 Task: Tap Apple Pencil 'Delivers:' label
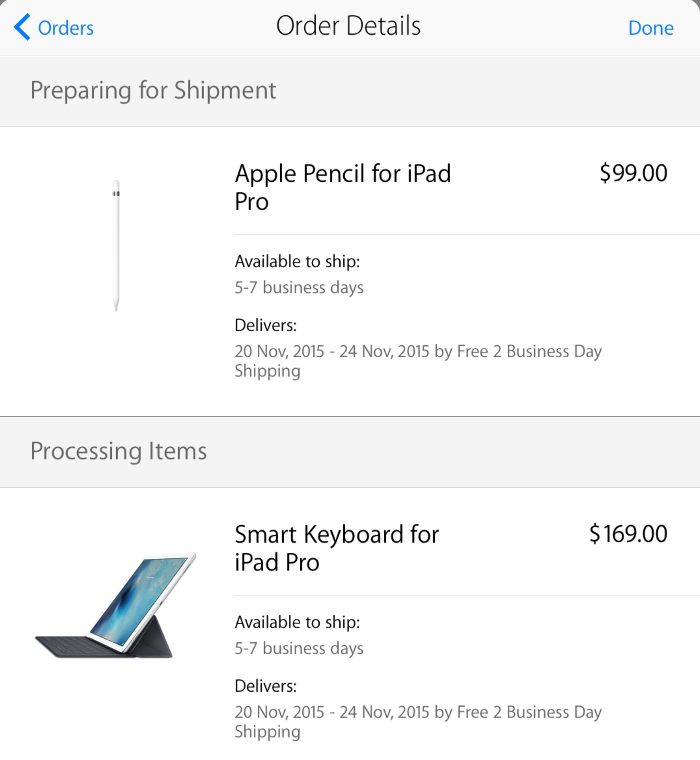(266, 325)
